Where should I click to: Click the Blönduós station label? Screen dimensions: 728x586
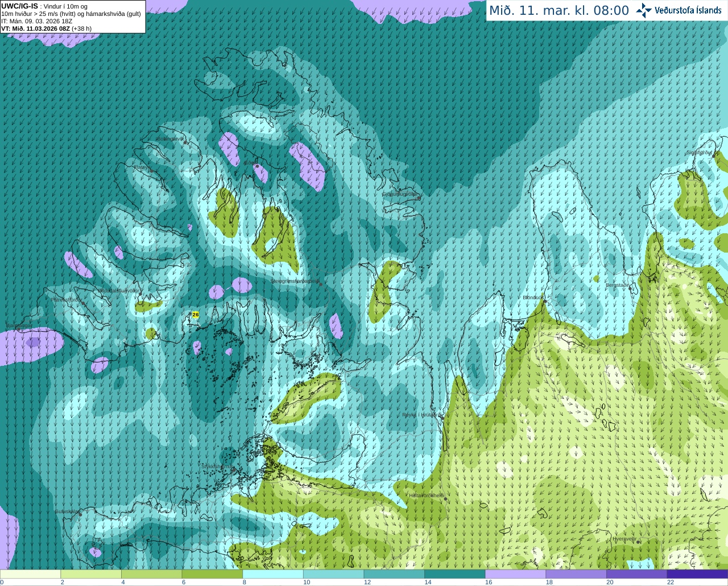533,298
